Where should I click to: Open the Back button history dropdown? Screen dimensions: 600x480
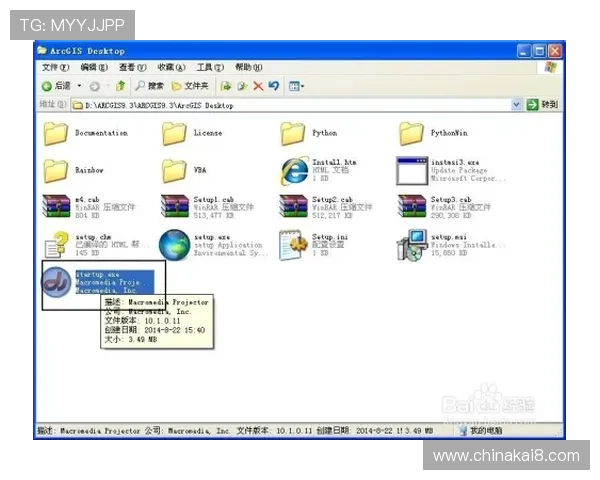[x=79, y=86]
